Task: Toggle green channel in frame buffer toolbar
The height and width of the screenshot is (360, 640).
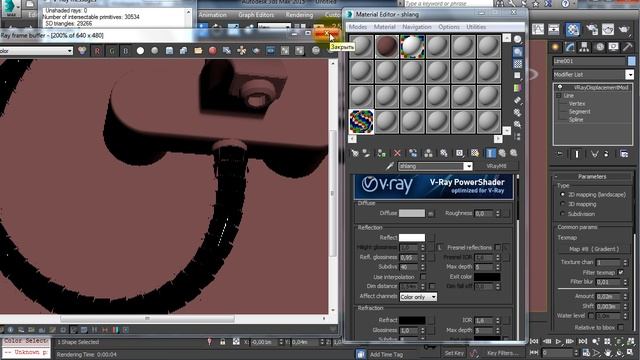Action: click(x=111, y=51)
